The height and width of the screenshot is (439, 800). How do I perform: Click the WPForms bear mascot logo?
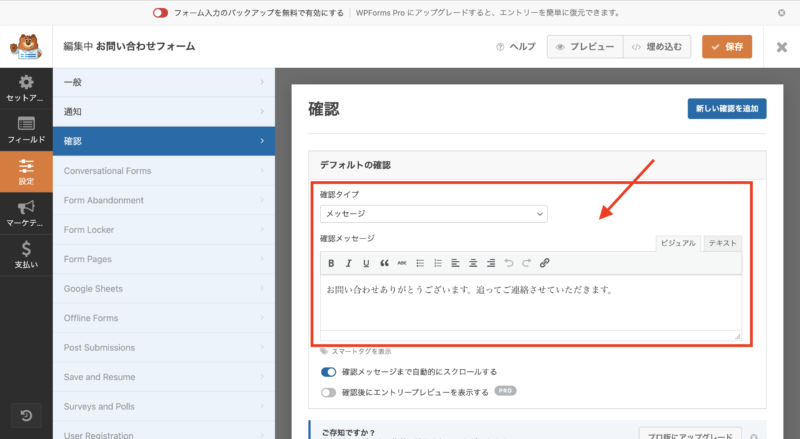coord(26,47)
